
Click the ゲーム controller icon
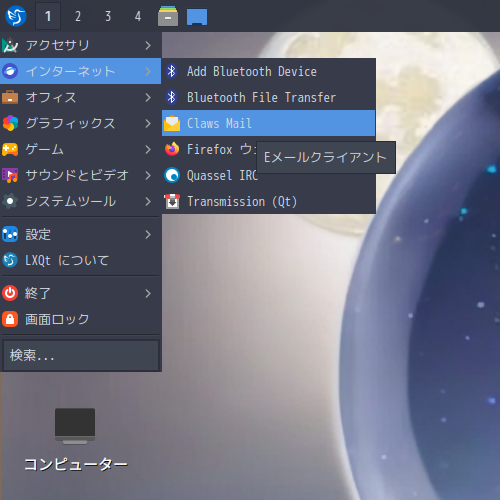click(x=10, y=149)
